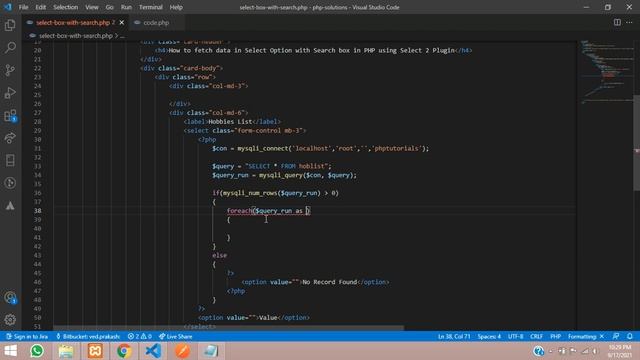
Task: Change indentation via Spaces: 4
Action: point(489,336)
